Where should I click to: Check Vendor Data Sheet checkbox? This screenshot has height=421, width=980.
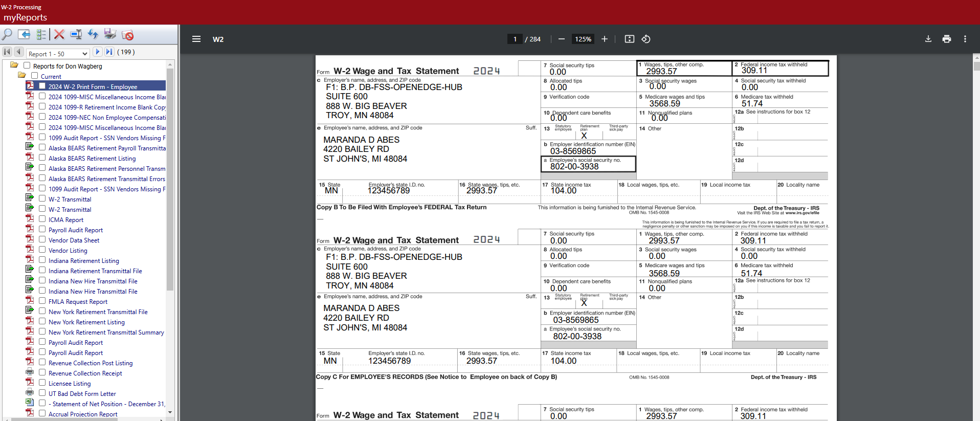pyautogui.click(x=42, y=239)
